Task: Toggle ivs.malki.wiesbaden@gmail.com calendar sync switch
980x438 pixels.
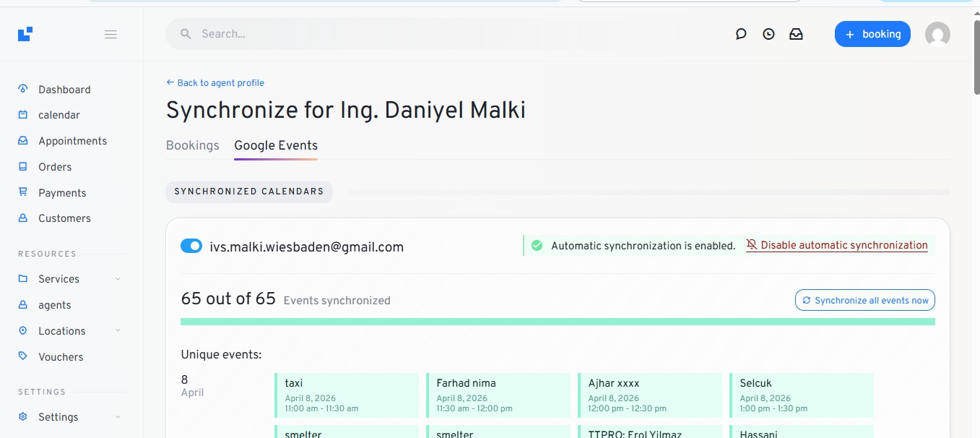Action: 191,246
